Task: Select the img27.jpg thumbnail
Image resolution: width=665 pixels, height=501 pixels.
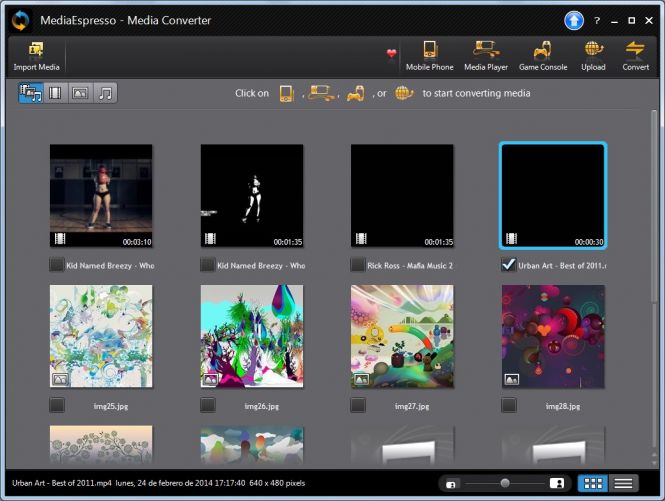Action: [x=402, y=336]
